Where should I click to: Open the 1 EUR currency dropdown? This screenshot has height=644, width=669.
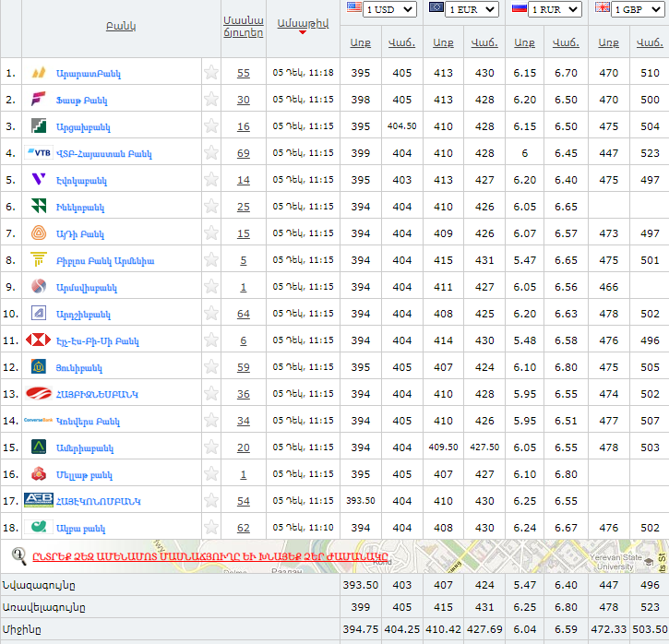(472, 9)
